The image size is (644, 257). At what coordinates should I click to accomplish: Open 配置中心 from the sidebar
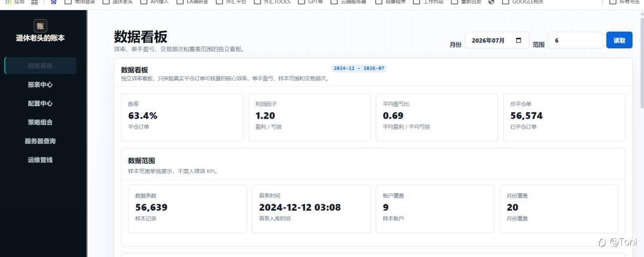[x=40, y=103]
